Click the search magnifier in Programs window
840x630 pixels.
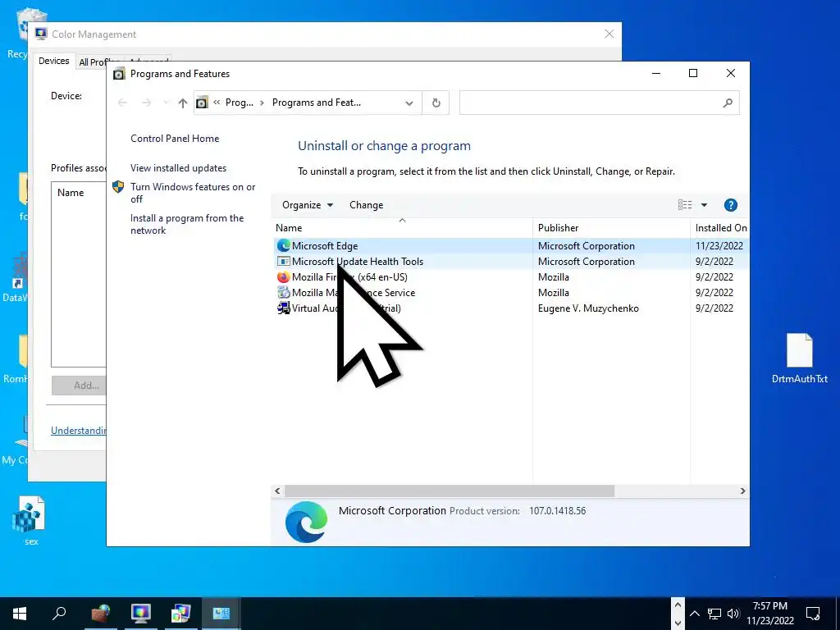728,103
